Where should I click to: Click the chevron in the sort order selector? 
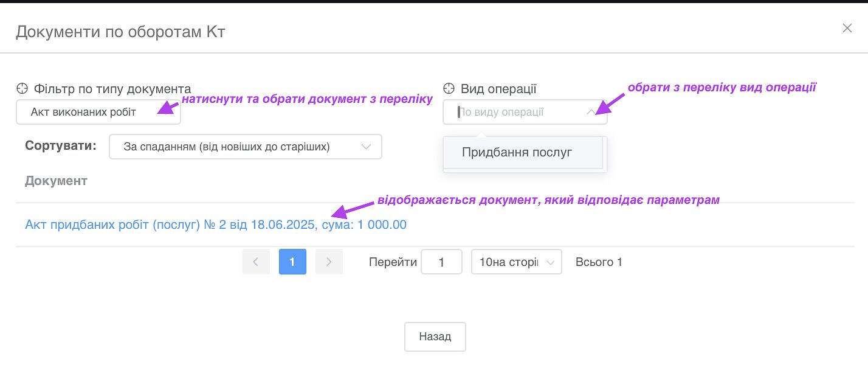366,147
